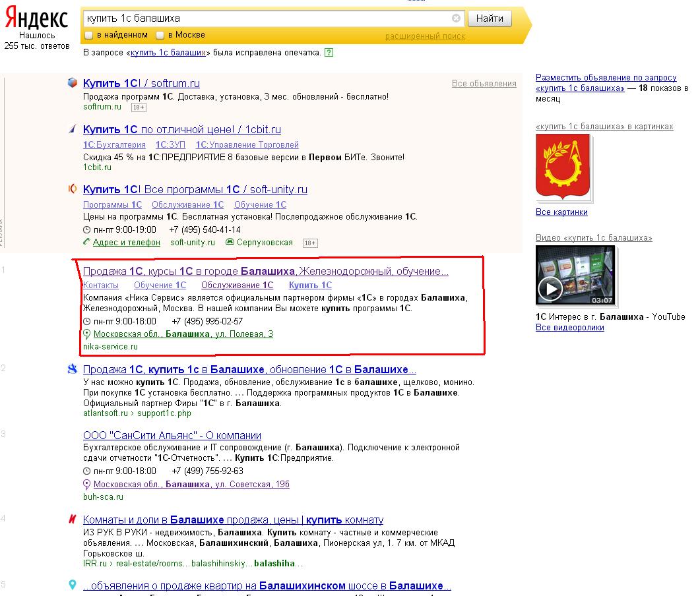This screenshot has height=596, width=700.
Task: Click the 18+ badge next to Серпуховская
Action: pyautogui.click(x=310, y=243)
